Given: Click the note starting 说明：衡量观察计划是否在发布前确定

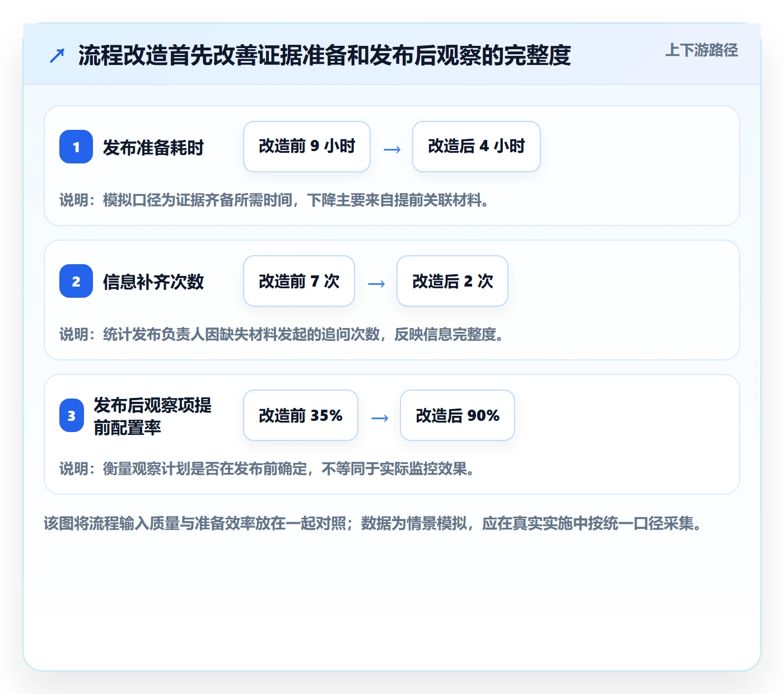Looking at the screenshot, I should point(267,468).
